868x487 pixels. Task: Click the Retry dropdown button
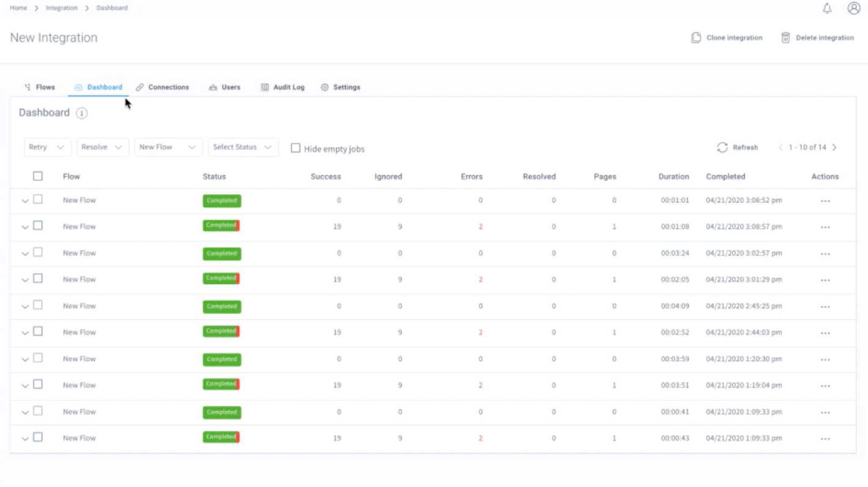(x=47, y=147)
